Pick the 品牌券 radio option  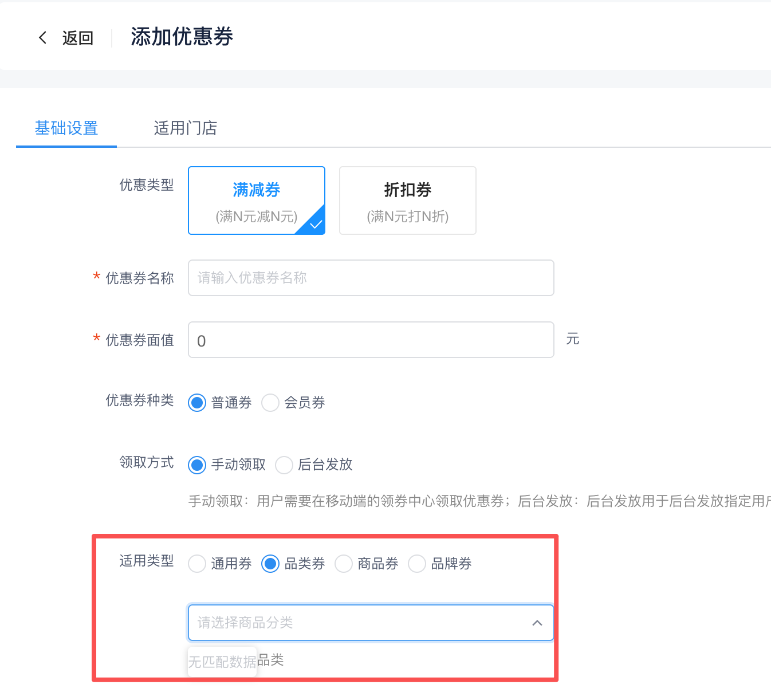pos(417,564)
